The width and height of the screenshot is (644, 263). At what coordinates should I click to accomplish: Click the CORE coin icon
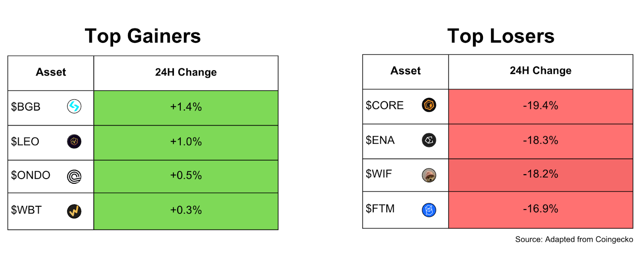[429, 105]
